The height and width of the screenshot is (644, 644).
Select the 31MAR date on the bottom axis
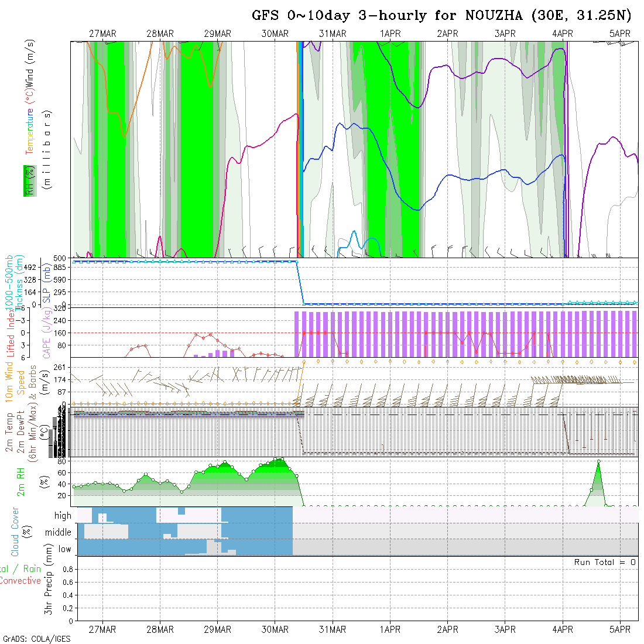(333, 629)
